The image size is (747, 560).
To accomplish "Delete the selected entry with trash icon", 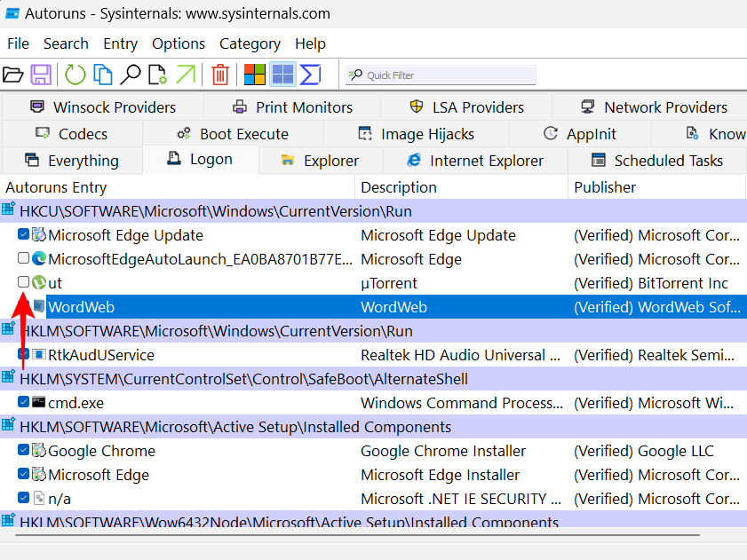I will point(220,75).
